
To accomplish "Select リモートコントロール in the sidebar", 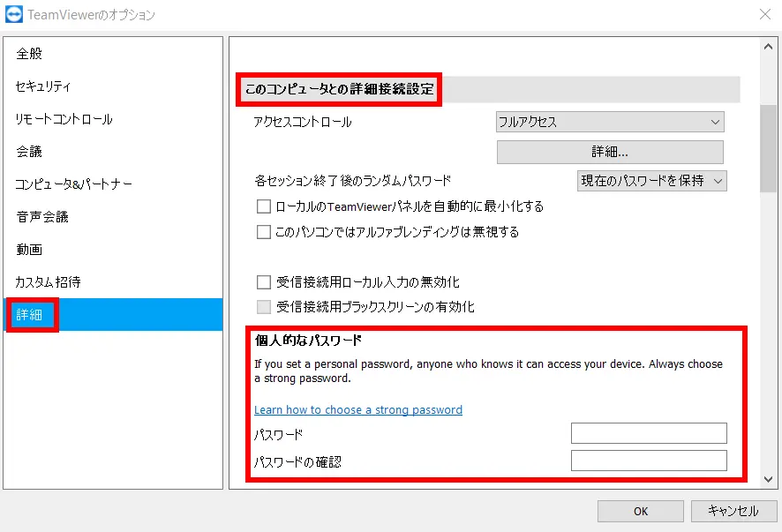I will [x=113, y=119].
